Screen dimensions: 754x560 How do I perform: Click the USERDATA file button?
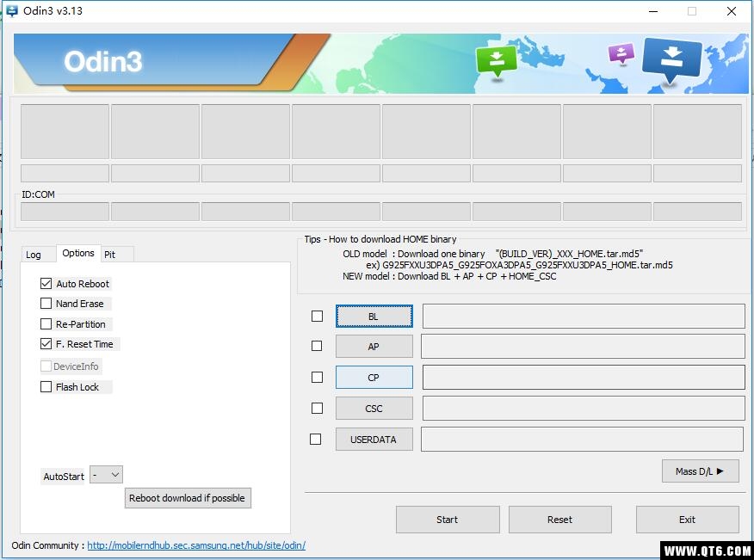[374, 440]
